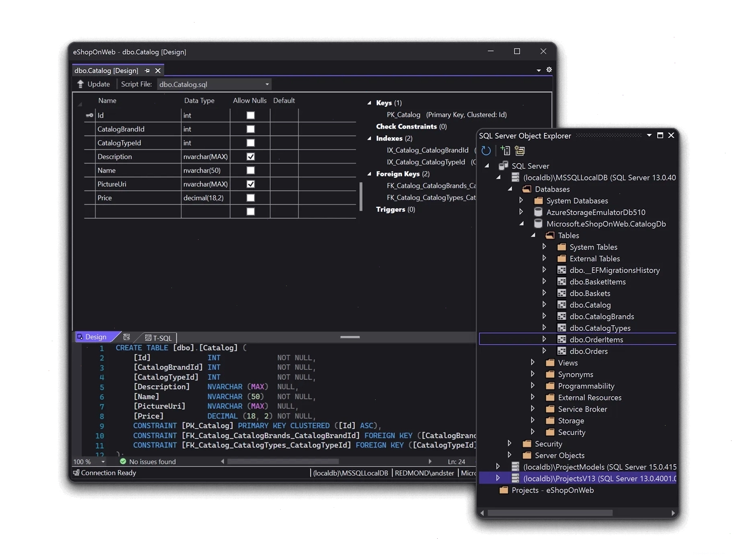Viewport: 748px width, 560px height.
Task: Click the splitter handle above T-SQL pane
Action: click(350, 337)
